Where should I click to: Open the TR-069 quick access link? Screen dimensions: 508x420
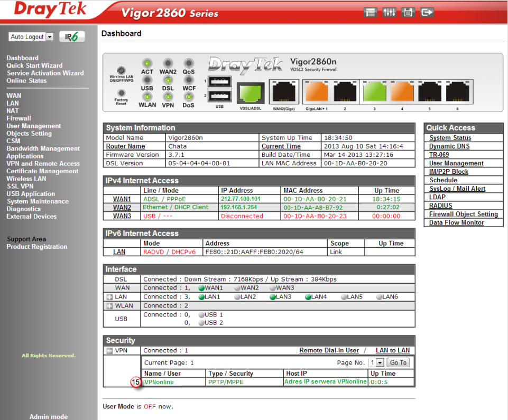pos(439,155)
